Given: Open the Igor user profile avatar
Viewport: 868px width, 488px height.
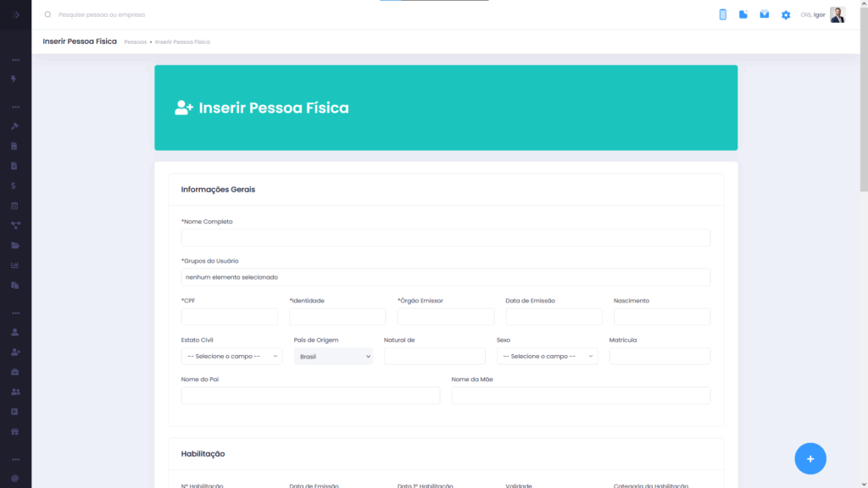Looking at the screenshot, I should (837, 15).
